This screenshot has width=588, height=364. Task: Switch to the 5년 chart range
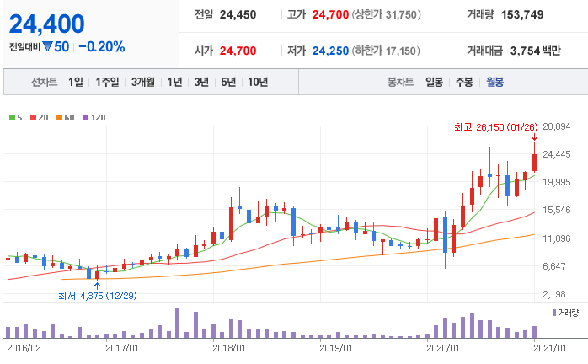[228, 82]
